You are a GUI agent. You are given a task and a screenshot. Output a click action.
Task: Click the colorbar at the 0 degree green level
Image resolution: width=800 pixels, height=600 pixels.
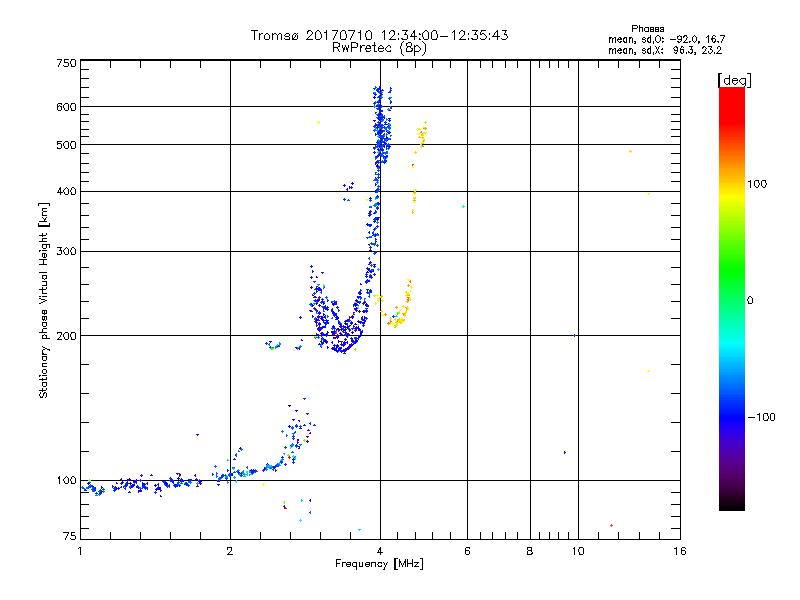[732, 300]
